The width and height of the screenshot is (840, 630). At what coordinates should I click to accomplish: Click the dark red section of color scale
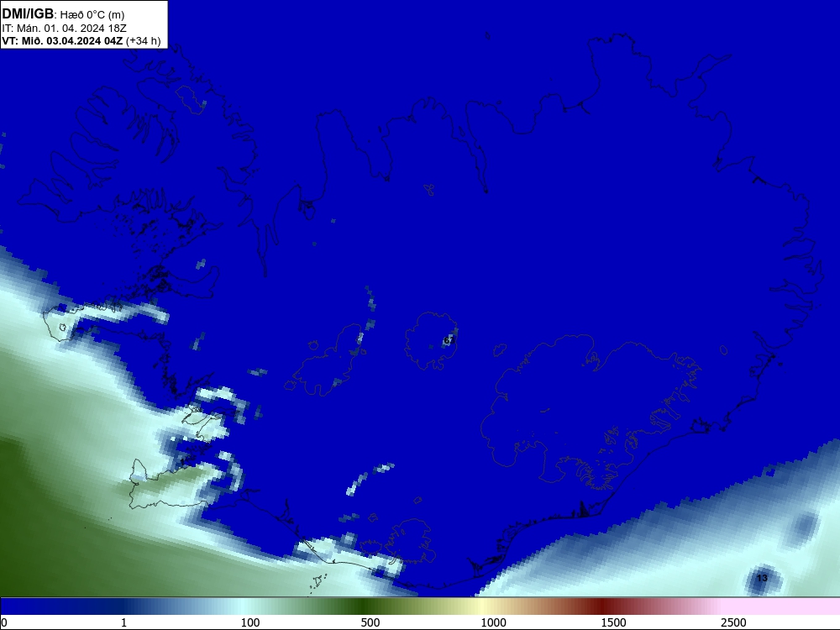(x=604, y=606)
